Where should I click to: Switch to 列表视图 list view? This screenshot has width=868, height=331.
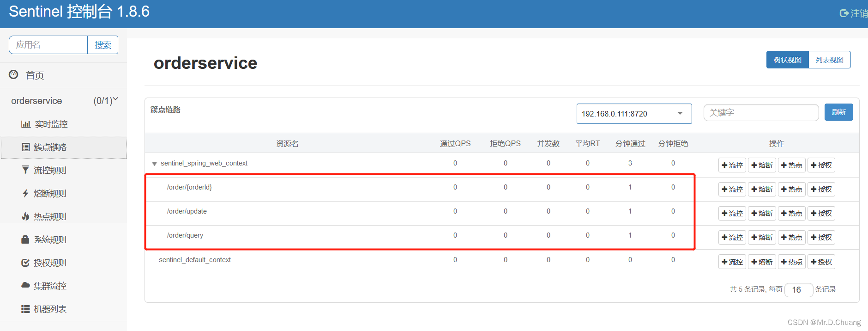tap(829, 60)
